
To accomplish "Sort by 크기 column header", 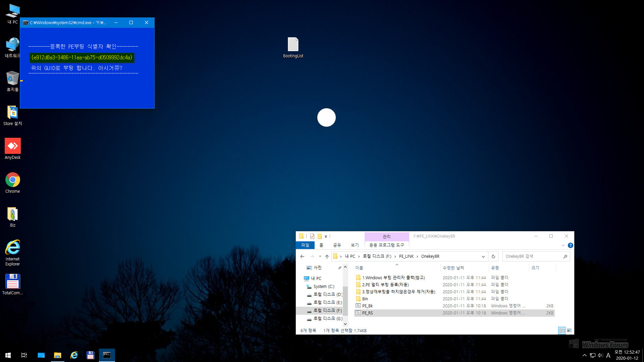I will click(x=542, y=268).
